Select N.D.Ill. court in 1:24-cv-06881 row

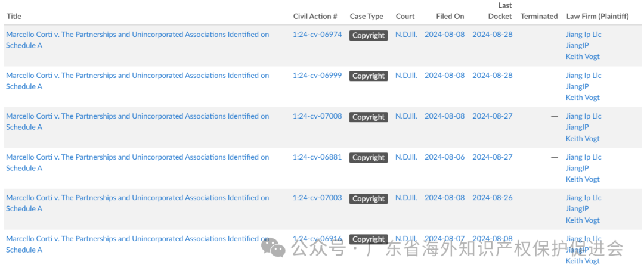coord(406,157)
